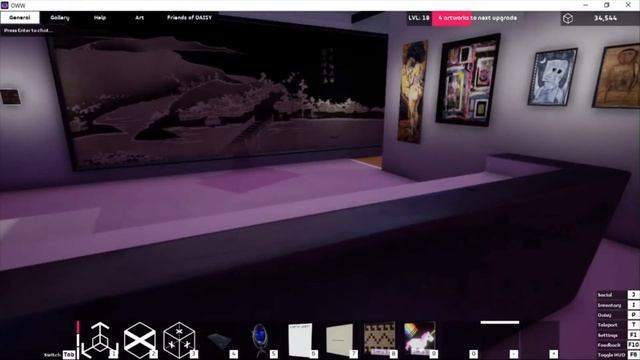Select the crossed cube tool in slot 2
Screen dimensions: 640x360
140,340
